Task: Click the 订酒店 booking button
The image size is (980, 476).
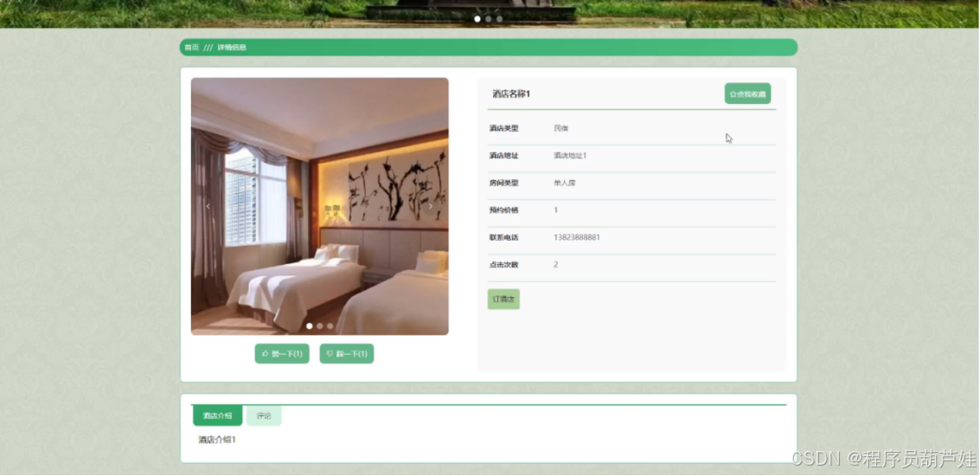Action: coord(503,299)
